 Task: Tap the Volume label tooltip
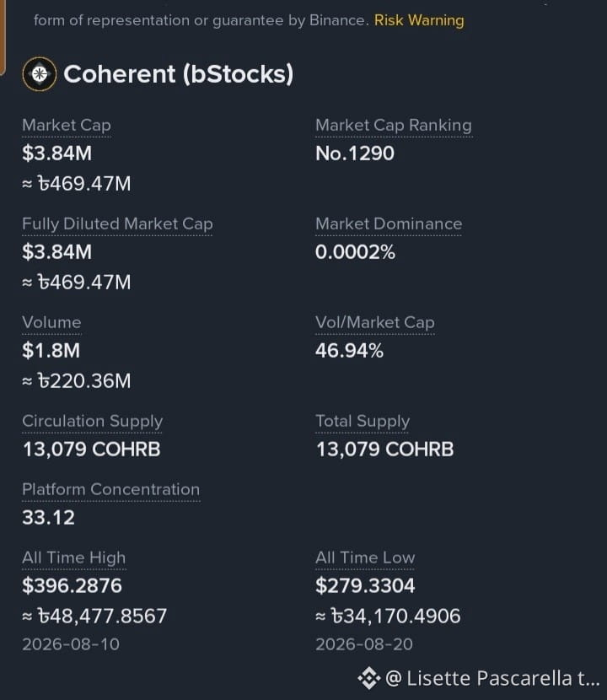(x=51, y=323)
